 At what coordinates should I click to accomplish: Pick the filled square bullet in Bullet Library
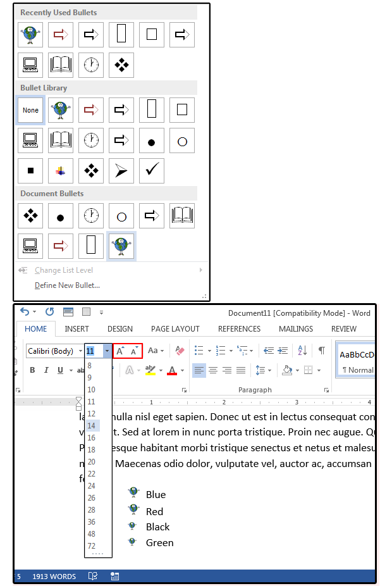coord(30,170)
